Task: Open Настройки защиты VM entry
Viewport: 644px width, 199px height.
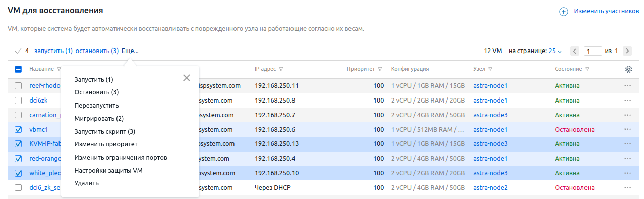Action: click(108, 171)
